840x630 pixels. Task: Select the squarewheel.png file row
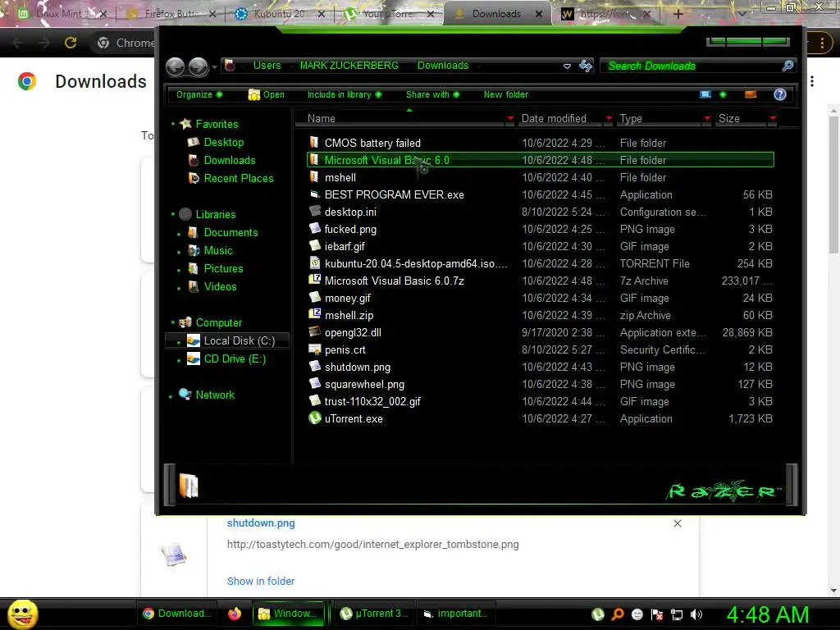click(x=541, y=384)
